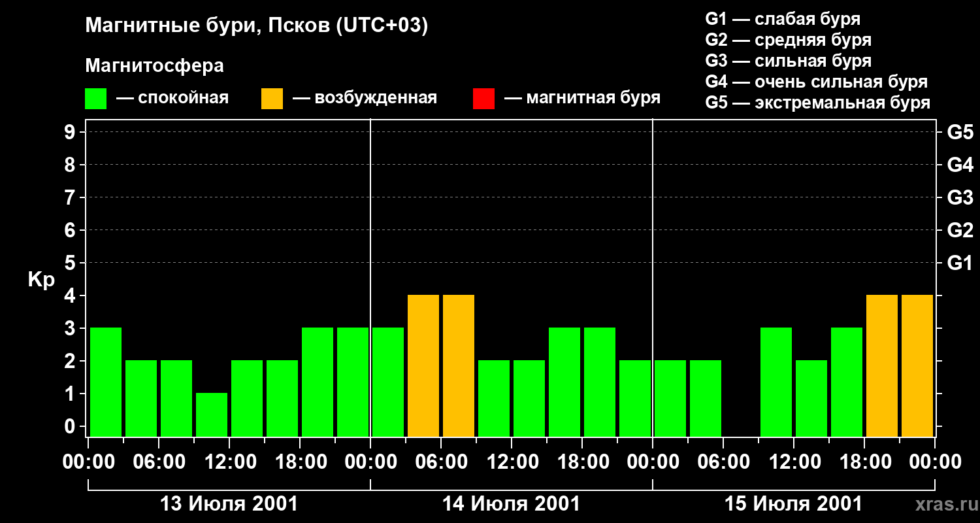Click the '06:00' time label above 15 Июля
Image resolution: width=980 pixels, height=523 pixels.
pos(723,462)
